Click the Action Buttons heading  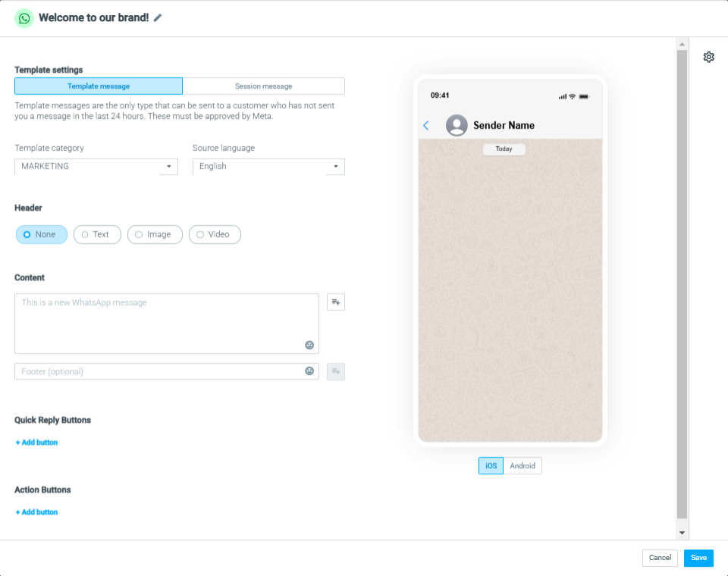coord(42,490)
